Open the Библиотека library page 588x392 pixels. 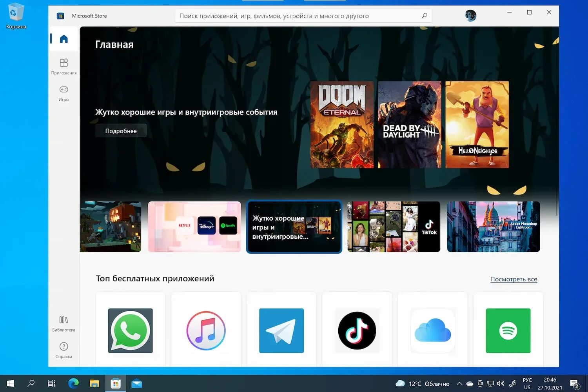(64, 324)
